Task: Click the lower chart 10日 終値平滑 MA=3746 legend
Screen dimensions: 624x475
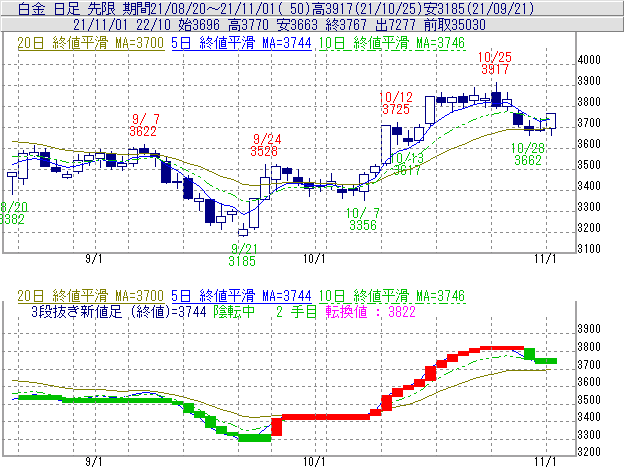Action: [392, 296]
